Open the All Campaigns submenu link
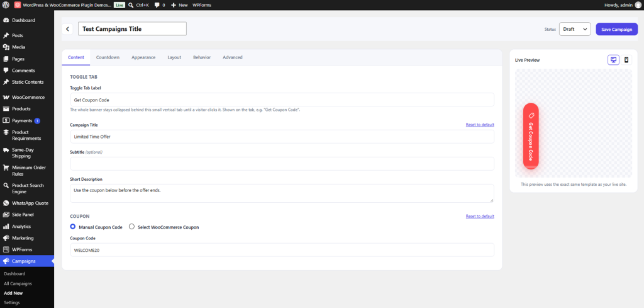 pyautogui.click(x=18, y=283)
